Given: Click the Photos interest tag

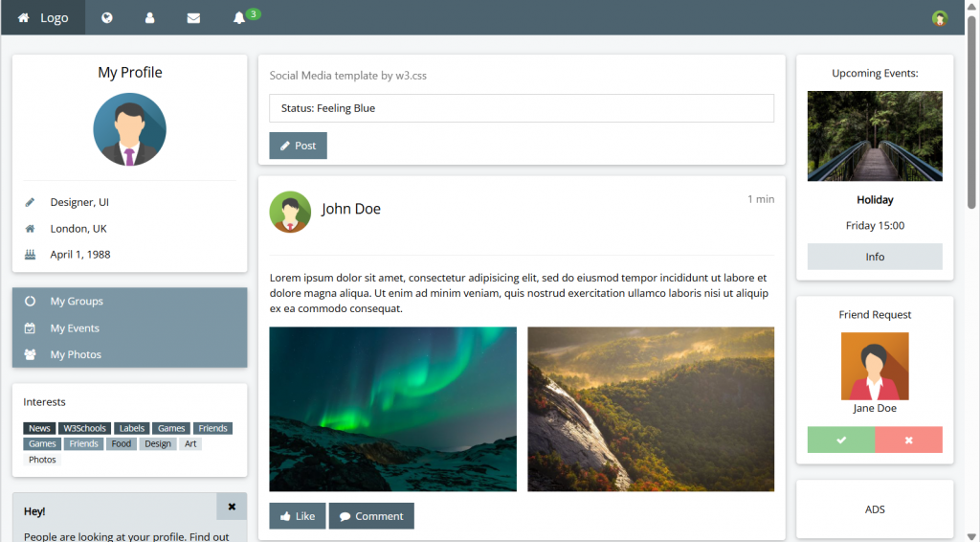Looking at the screenshot, I should [x=42, y=460].
